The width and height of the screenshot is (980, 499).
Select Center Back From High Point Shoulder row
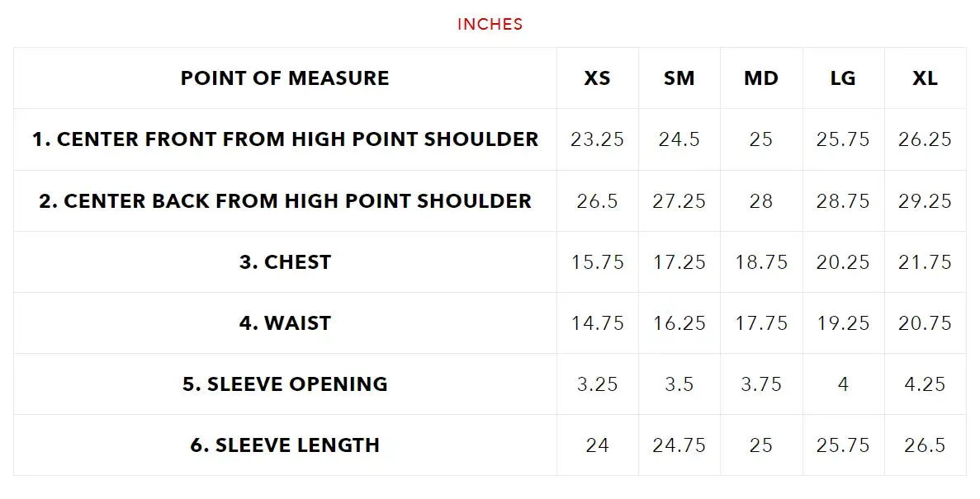[x=490, y=200]
